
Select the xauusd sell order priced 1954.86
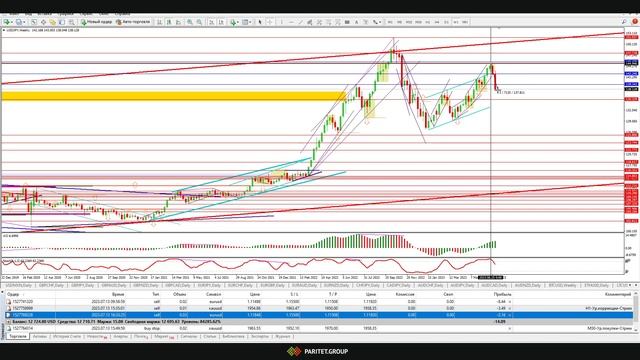tap(318, 308)
